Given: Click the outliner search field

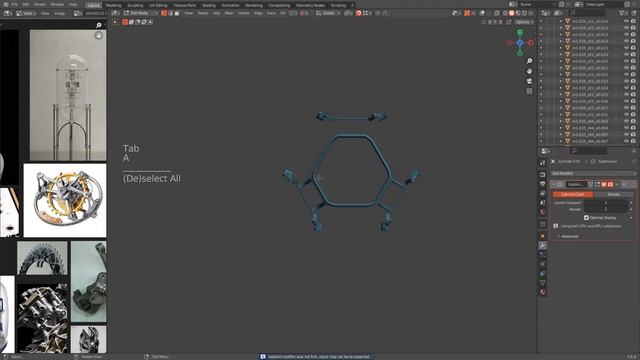Looking at the screenshot, I should click(x=588, y=13).
